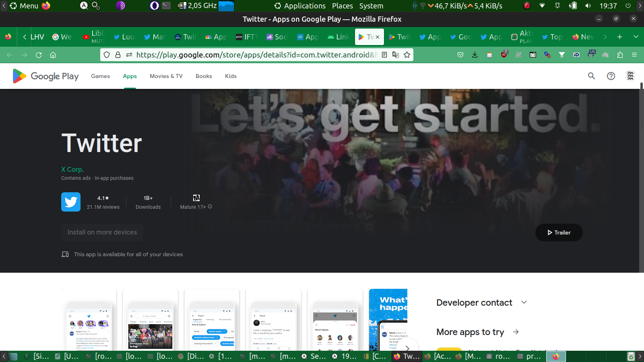This screenshot has width=644, height=362.
Task: Open the Extensions puzzle menu
Action: [x=620, y=55]
